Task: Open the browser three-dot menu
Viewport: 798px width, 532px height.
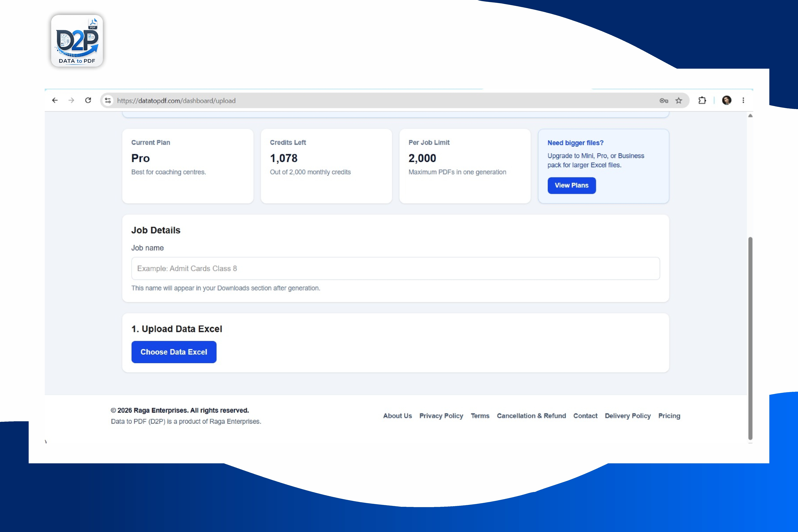Action: pyautogui.click(x=743, y=100)
